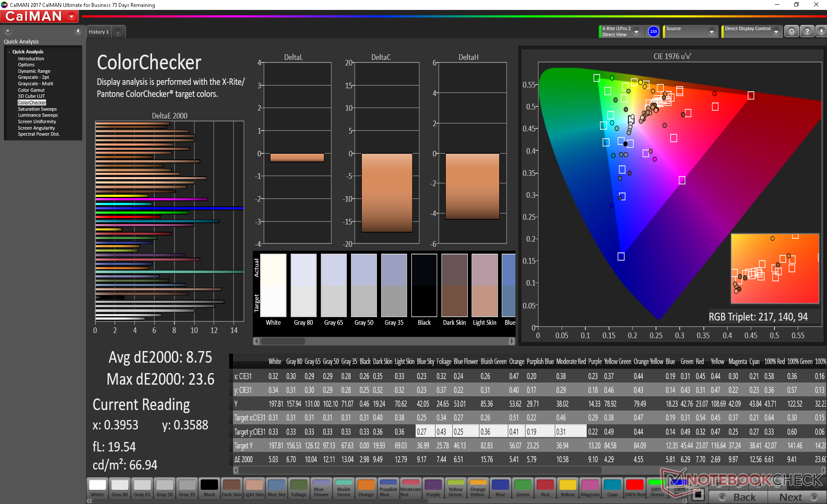This screenshot has width=827, height=504.
Task: Collapse the Quick Analysis sidebar arrow
Action: (78, 31)
